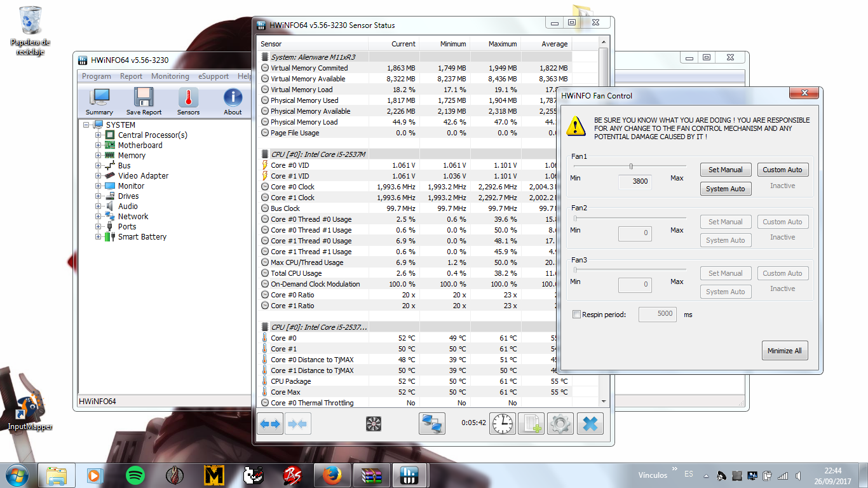Start logging with the document plus icon
The image size is (868, 488).
click(531, 424)
